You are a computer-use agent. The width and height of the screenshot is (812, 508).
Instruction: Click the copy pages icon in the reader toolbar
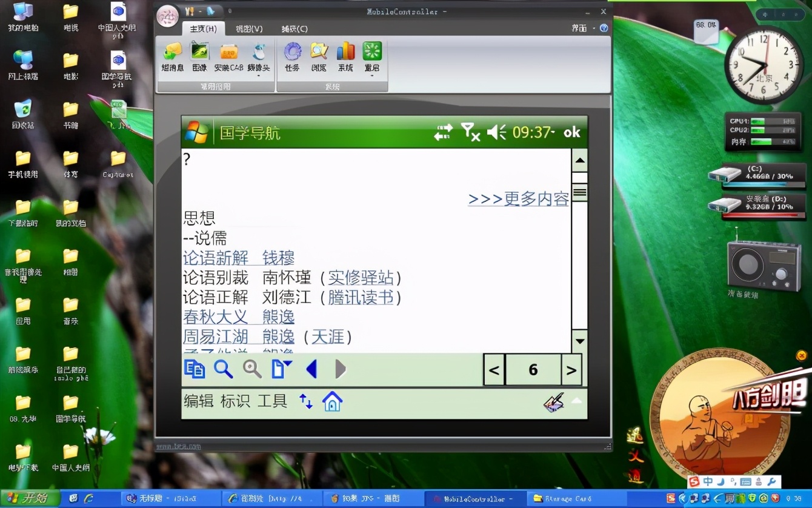tap(195, 369)
